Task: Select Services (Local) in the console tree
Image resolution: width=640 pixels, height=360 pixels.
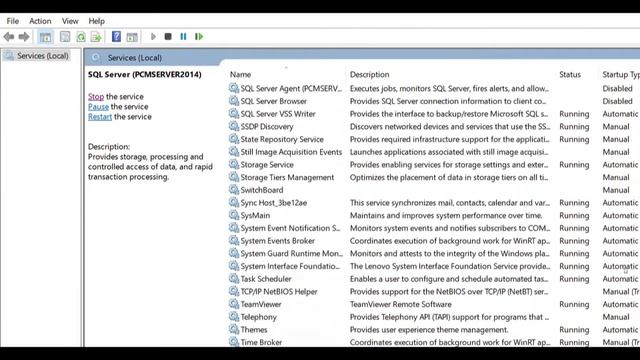Action: click(42, 56)
